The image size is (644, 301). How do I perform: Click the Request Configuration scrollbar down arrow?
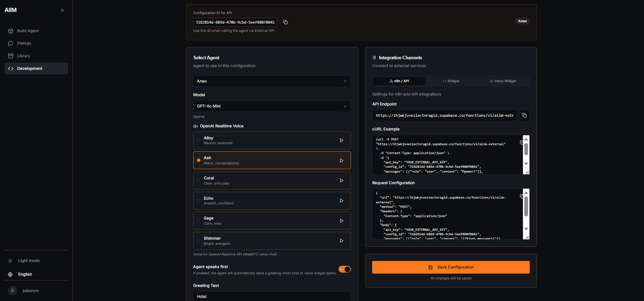point(526,229)
